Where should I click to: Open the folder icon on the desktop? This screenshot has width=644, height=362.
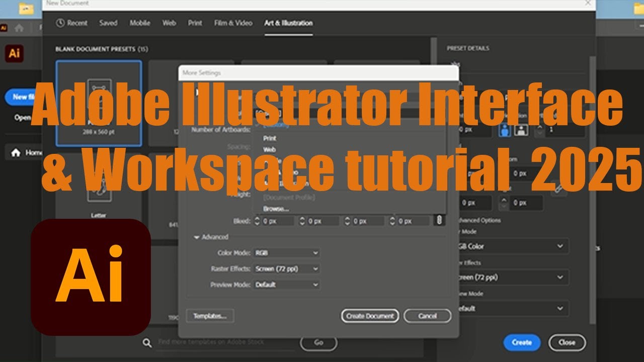point(26,9)
